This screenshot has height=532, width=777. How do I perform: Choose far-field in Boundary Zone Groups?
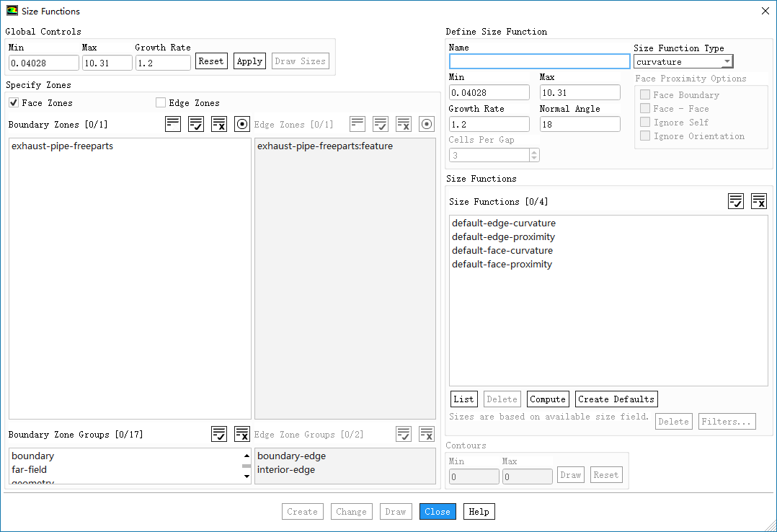pos(30,469)
